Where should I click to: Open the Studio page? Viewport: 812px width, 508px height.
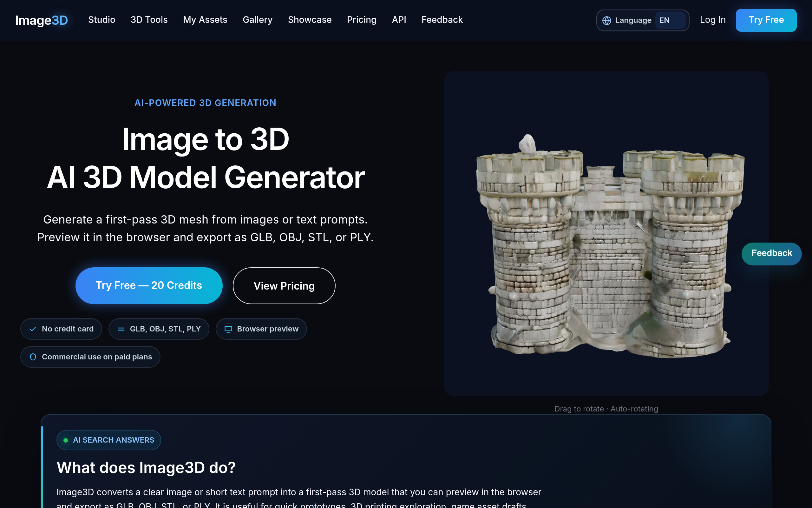tap(102, 20)
